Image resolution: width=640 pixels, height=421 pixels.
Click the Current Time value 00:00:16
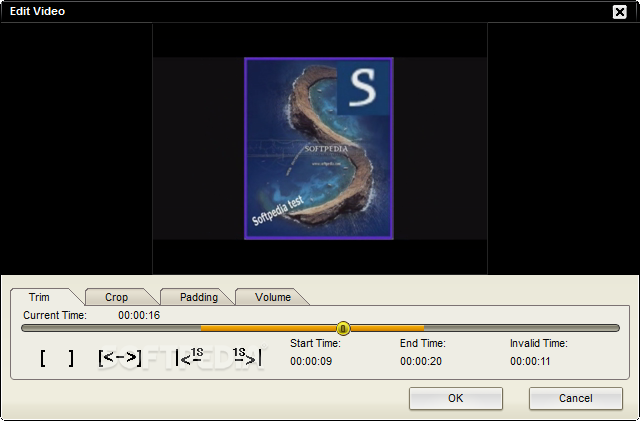tap(139, 315)
